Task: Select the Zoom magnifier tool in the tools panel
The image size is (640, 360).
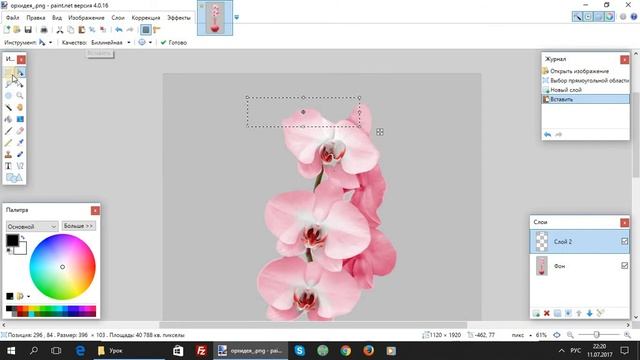Action: (x=20, y=96)
